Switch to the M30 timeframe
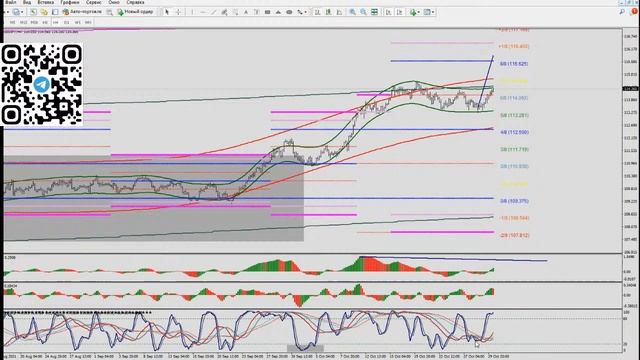This screenshot has height=360, width=640. (34, 22)
